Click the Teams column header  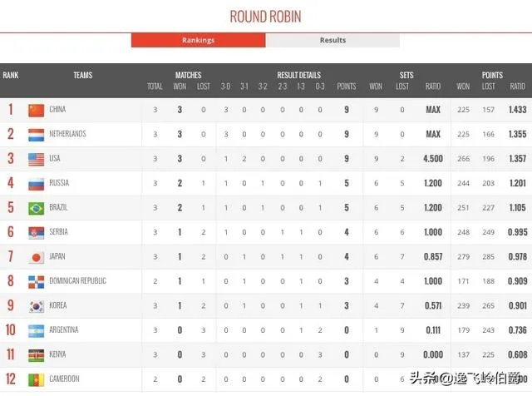[82, 76]
